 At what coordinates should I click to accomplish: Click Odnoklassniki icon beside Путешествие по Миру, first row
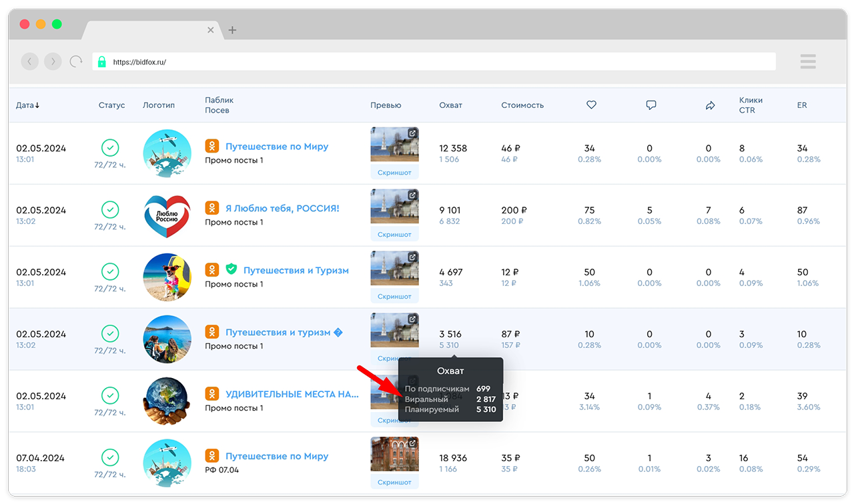coord(212,147)
